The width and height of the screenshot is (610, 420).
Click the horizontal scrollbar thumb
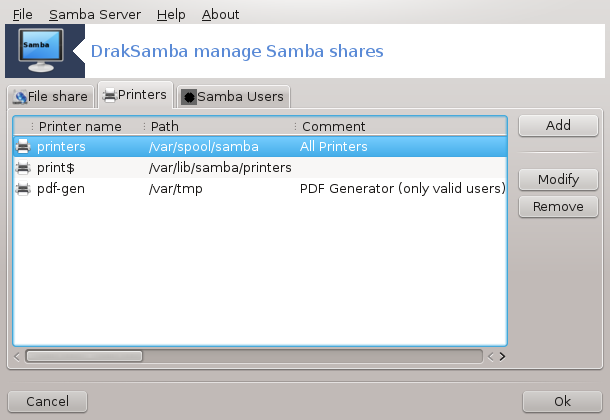click(x=84, y=356)
